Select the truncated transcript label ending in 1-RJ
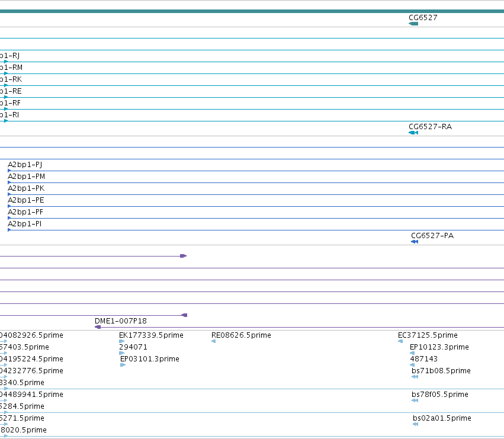504x439 pixels. [9, 56]
